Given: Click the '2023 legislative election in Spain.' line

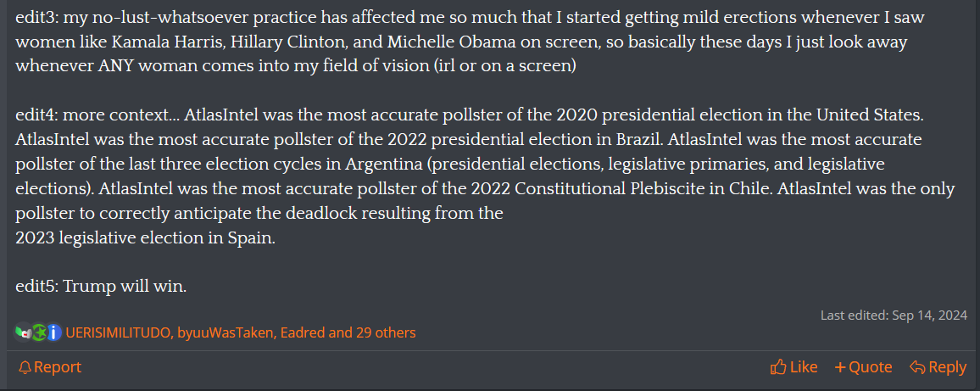Looking at the screenshot, I should 145,238.
